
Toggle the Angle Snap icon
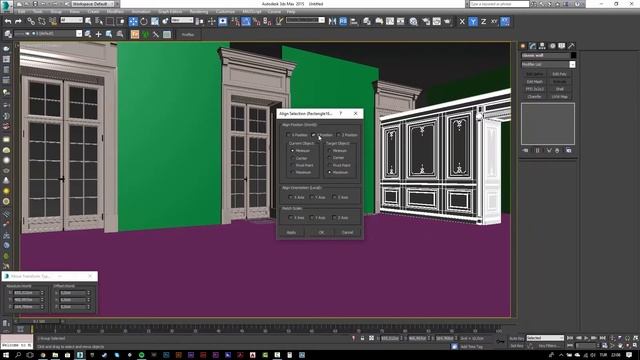pyautogui.click(x=246, y=21)
